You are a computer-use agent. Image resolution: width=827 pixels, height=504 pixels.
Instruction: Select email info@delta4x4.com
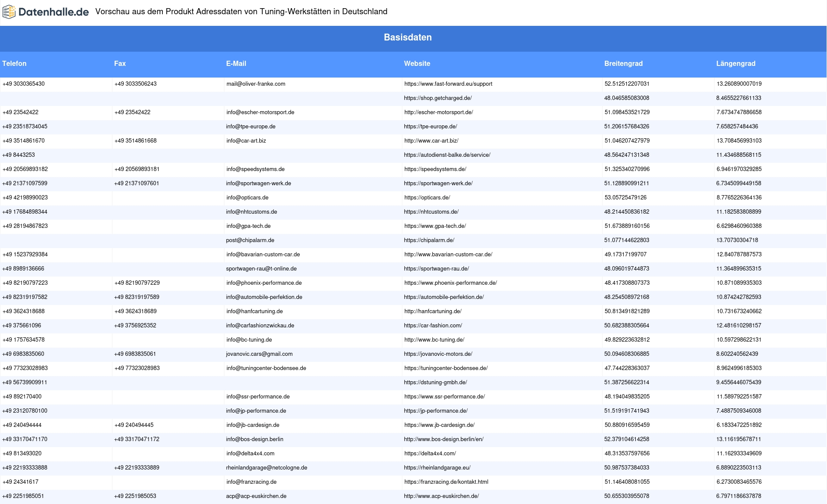pos(250,454)
